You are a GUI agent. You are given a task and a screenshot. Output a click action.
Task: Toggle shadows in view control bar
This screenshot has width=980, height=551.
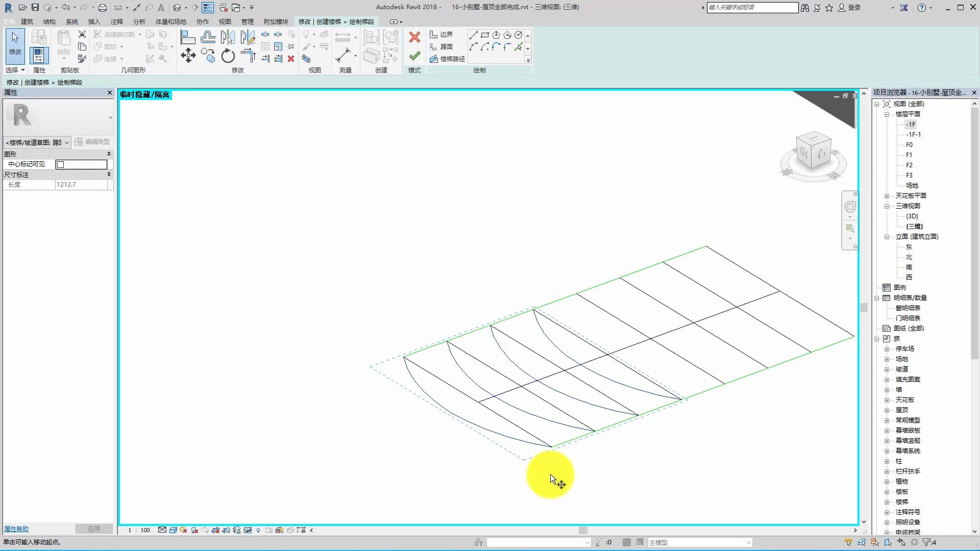[x=194, y=530]
